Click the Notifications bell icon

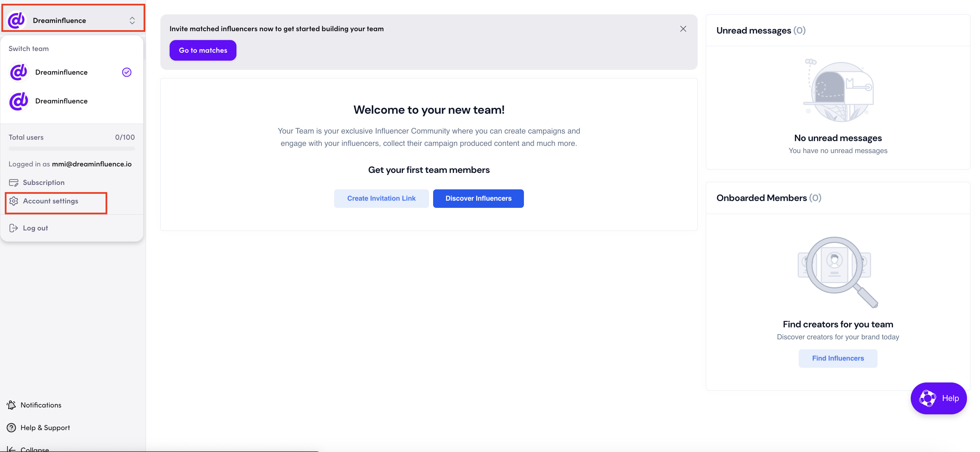(x=11, y=405)
